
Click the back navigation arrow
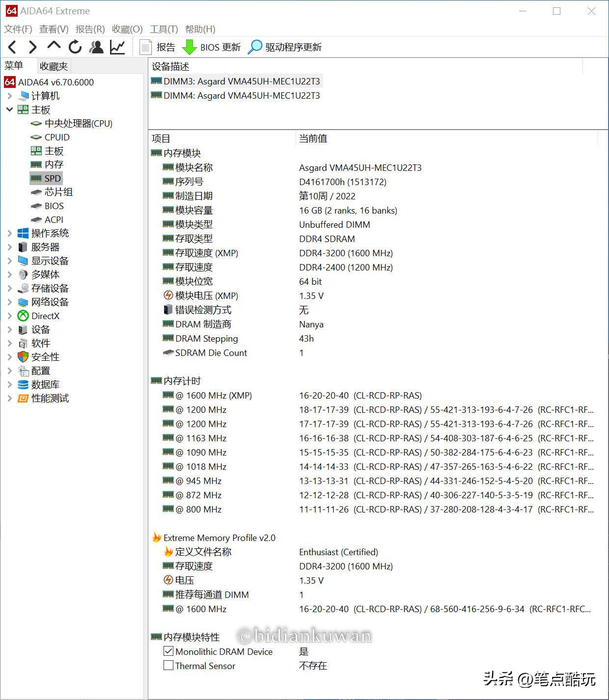[12, 47]
